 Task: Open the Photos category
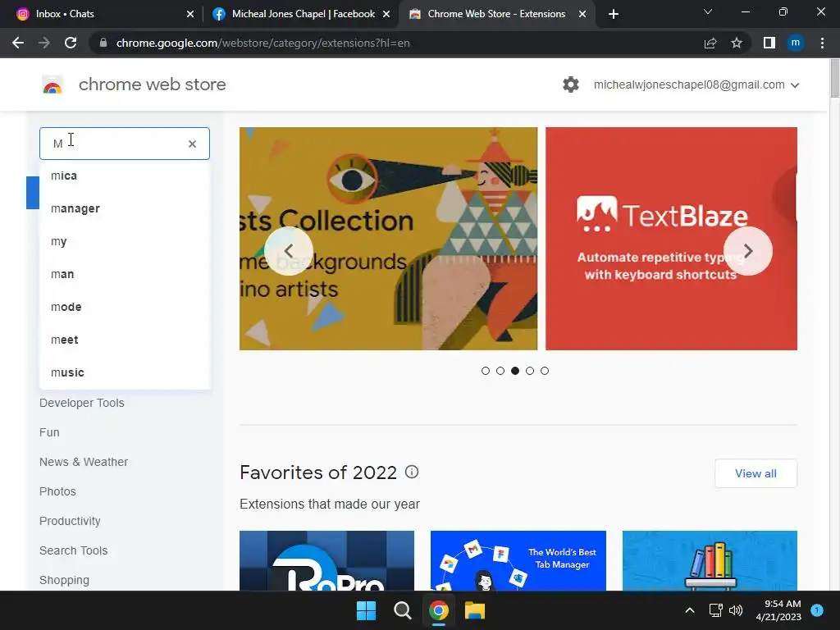[x=57, y=491]
